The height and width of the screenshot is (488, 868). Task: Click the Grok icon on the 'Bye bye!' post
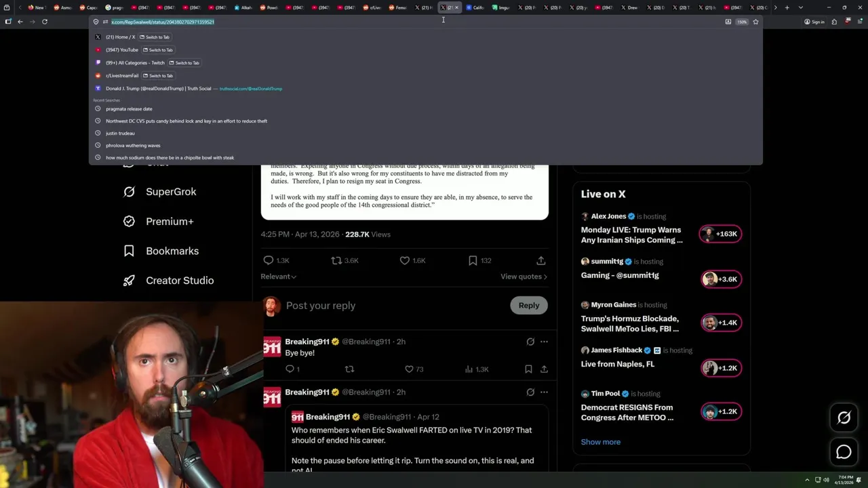[x=530, y=342]
